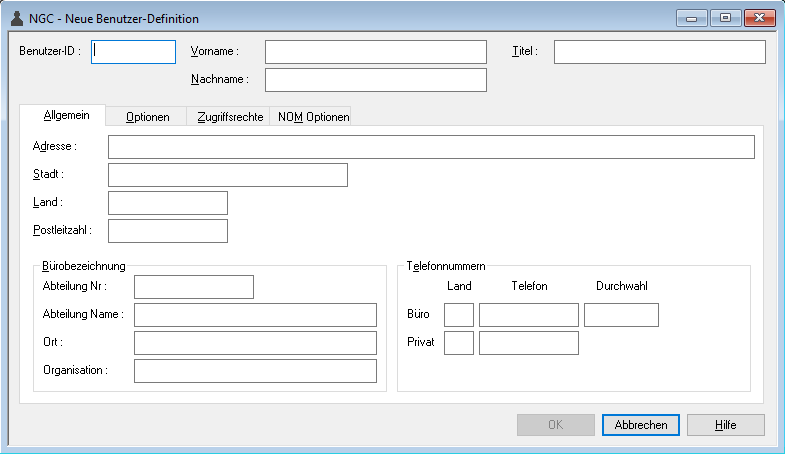This screenshot has width=785, height=454.
Task: Switch to the Allgemein tab
Action: click(66, 116)
